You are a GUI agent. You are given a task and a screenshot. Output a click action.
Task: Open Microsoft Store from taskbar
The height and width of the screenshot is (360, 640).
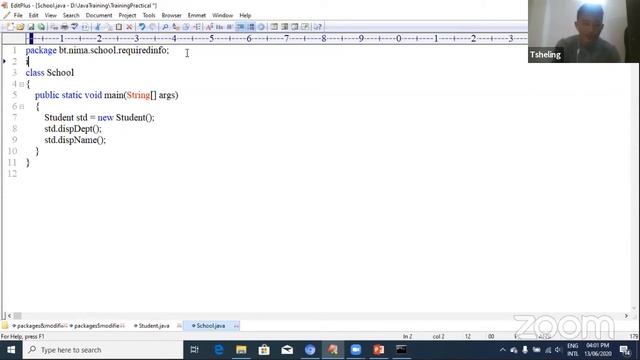click(264, 350)
